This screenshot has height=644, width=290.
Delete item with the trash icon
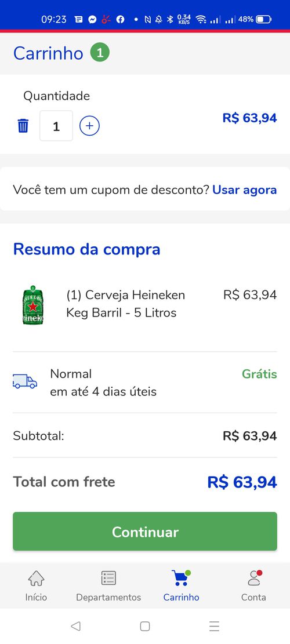point(23,126)
